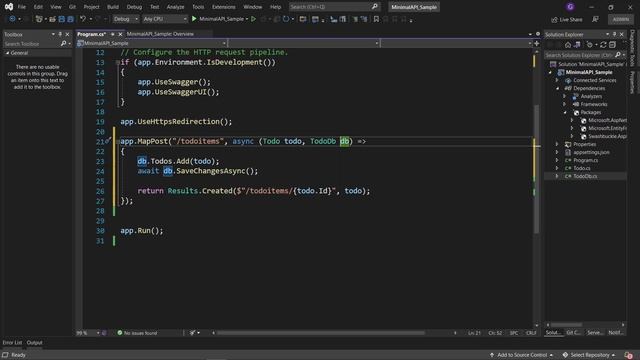This screenshot has height=360, width=640.
Task: Click the Visual Studio search magnifier icon
Action: pyautogui.click(x=375, y=7)
